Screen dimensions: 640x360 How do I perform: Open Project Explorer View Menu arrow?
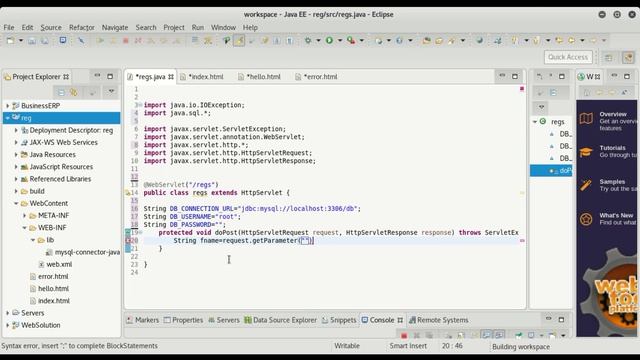pos(111,92)
